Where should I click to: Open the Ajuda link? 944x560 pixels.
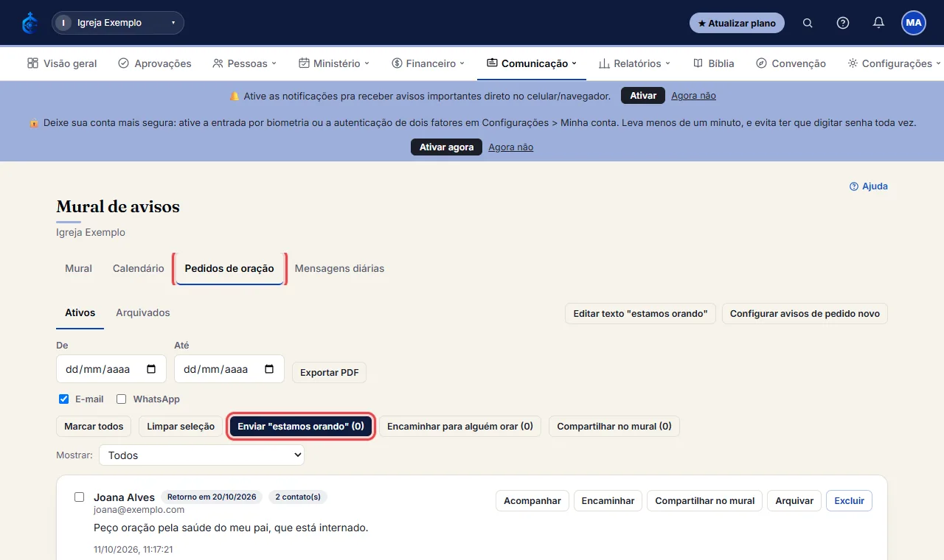click(869, 186)
